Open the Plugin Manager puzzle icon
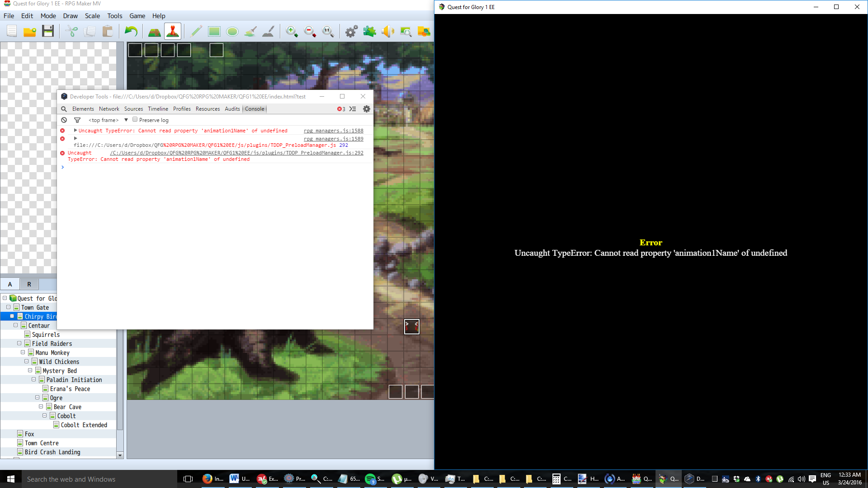 (369, 31)
